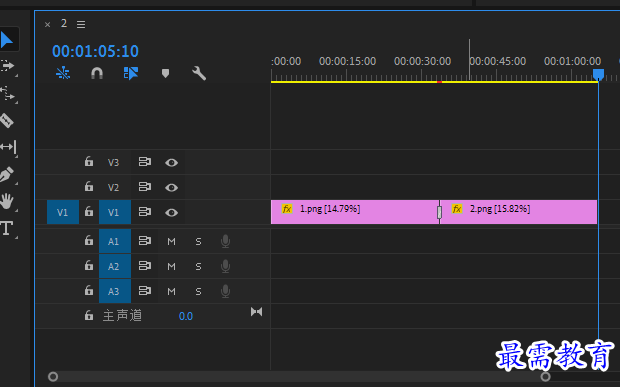Open timeline display settings wrench
620x387 pixels.
coord(199,73)
